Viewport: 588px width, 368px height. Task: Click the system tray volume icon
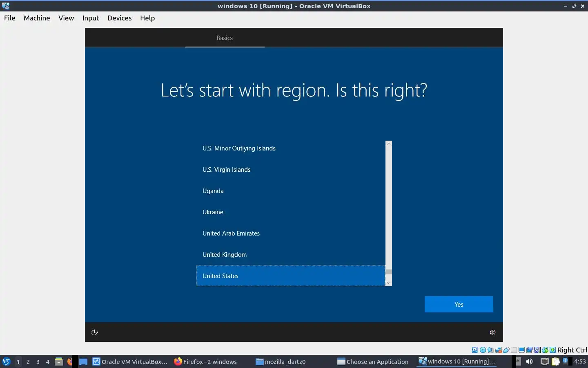[x=529, y=361]
